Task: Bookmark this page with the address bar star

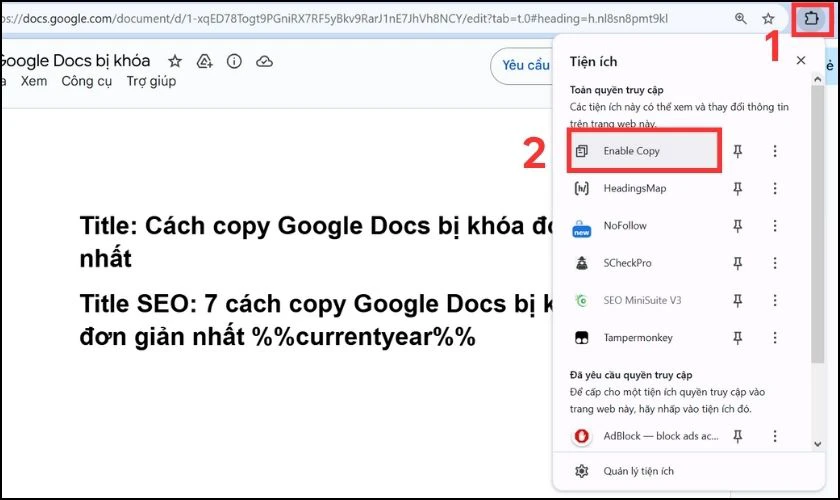Action: [768, 19]
